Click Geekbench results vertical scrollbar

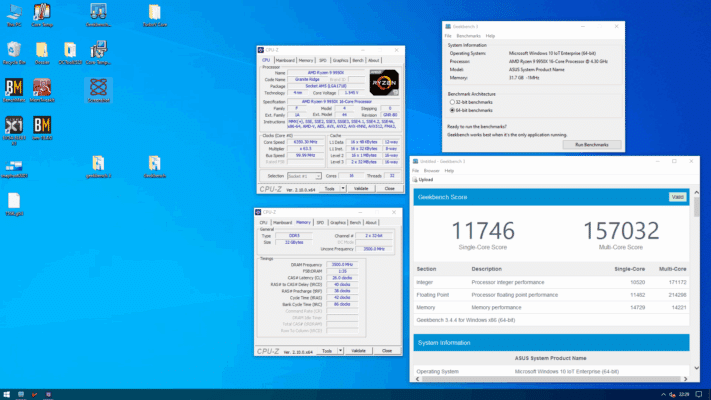696,208
